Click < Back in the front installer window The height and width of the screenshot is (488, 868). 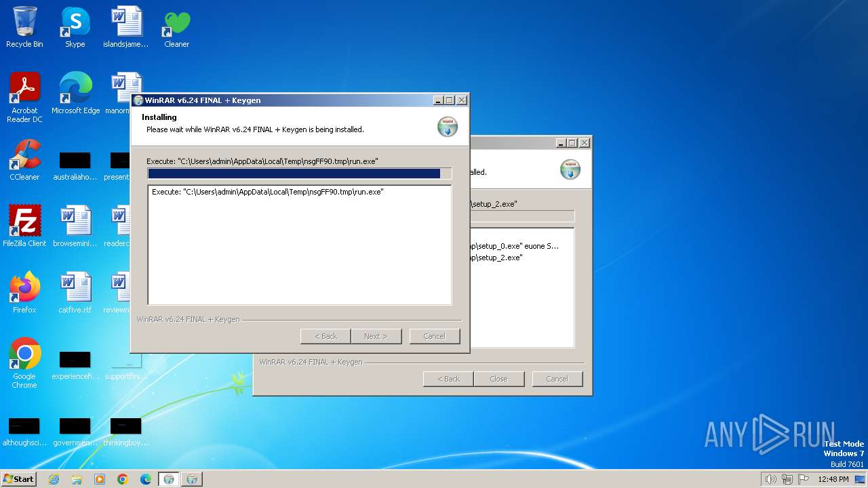pyautogui.click(x=325, y=336)
